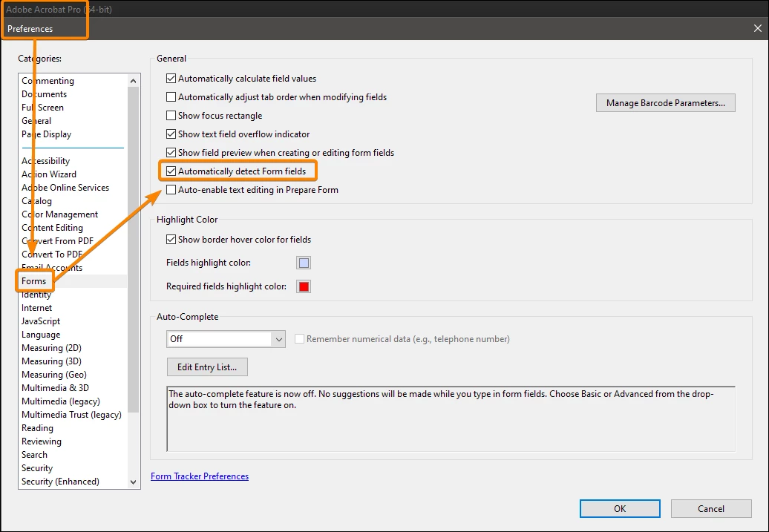Screen dimensions: 769x532
Task: Toggle Show field preview when creating fields
Action: (x=171, y=153)
